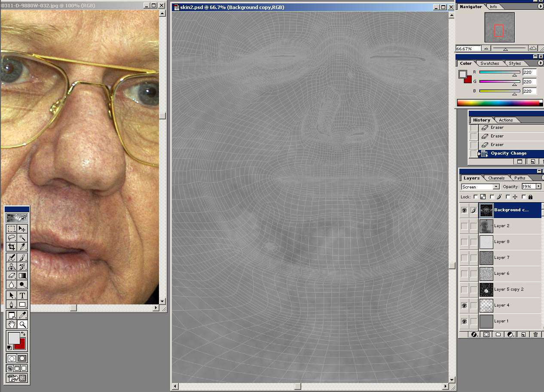Expand the layer Opacity slider arrow
This screenshot has width=544, height=392.
(x=538, y=187)
